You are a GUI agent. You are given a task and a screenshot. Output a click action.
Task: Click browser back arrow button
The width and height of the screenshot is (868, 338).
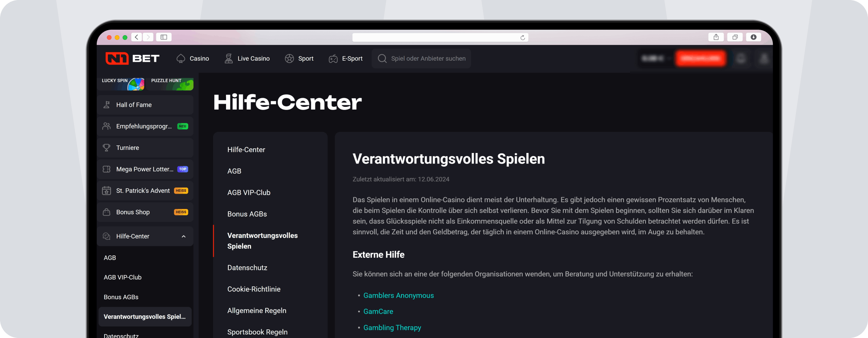[x=137, y=37]
